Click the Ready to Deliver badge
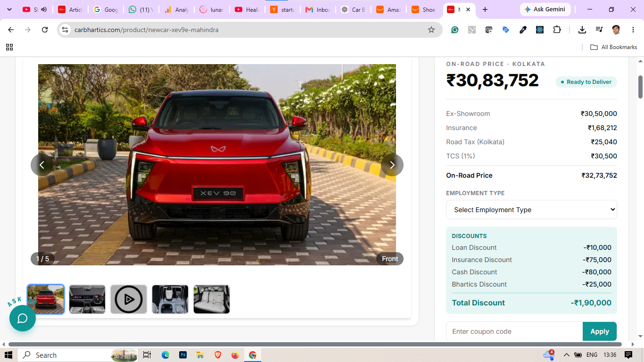The height and width of the screenshot is (362, 644). click(x=586, y=82)
